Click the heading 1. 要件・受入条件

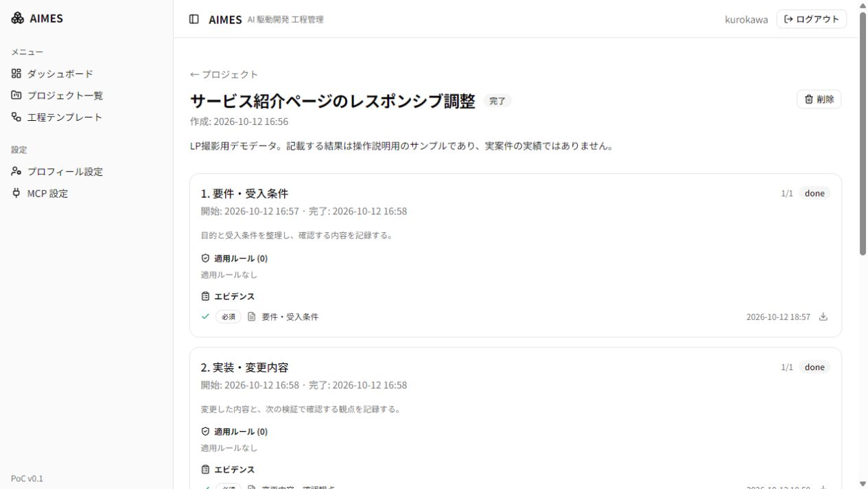coord(244,194)
